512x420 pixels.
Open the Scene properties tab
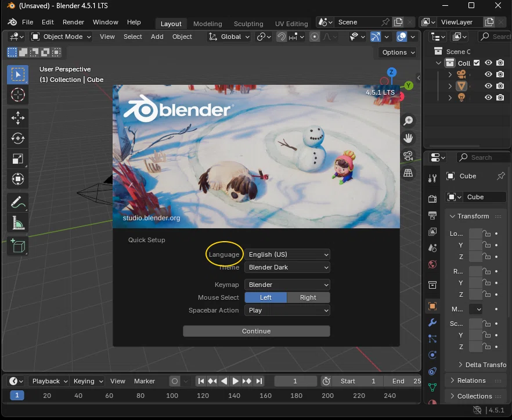[432, 248]
